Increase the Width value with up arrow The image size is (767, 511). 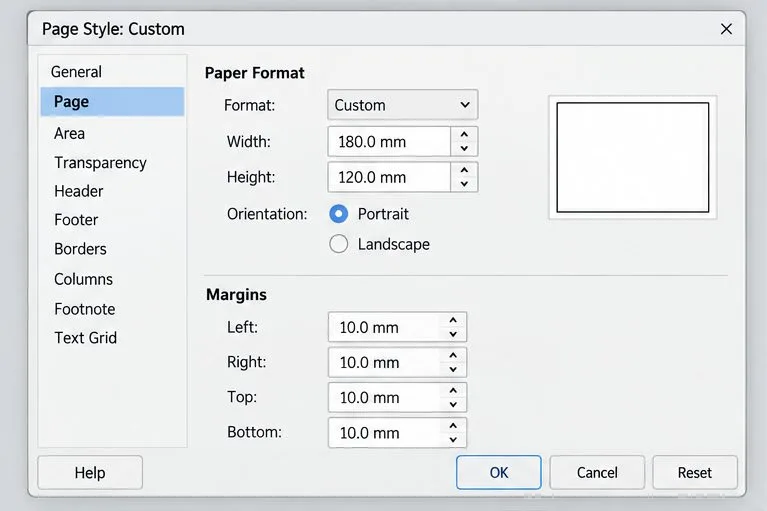pyautogui.click(x=464, y=134)
